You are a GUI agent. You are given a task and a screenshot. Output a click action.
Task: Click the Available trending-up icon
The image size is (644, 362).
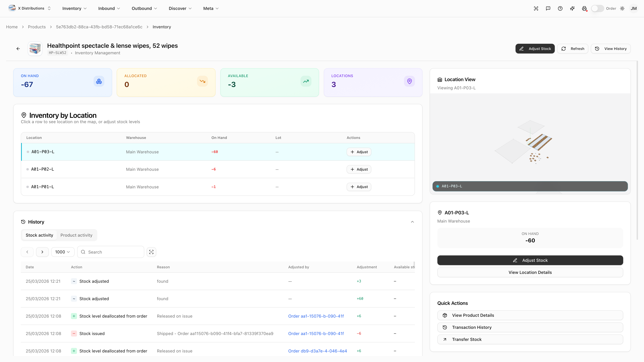point(306,81)
